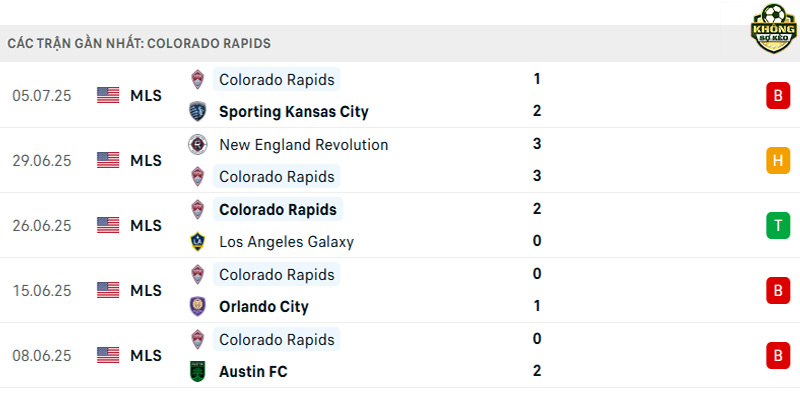Screen dimensions: 800x400
Task: Open the New England Revolution team link
Action: (304, 145)
